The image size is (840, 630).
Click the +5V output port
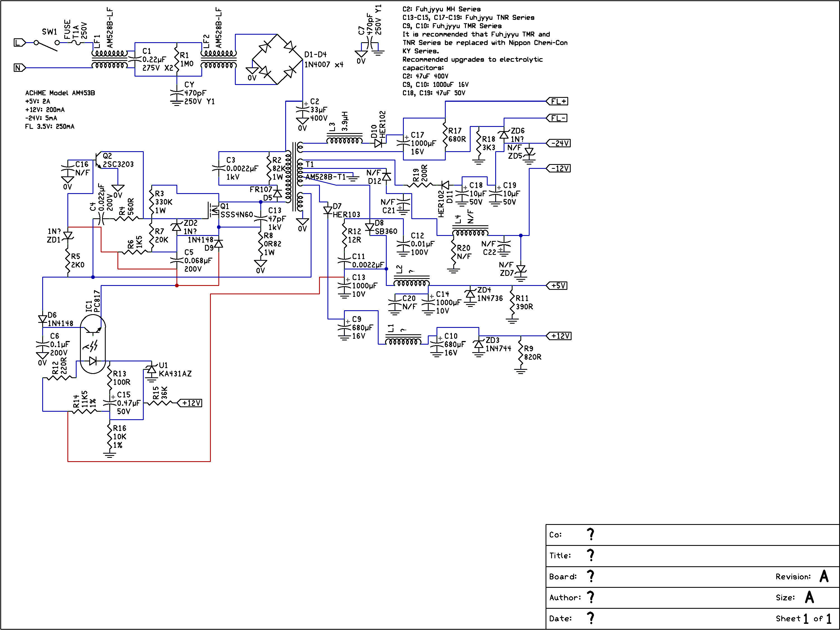[x=557, y=286]
